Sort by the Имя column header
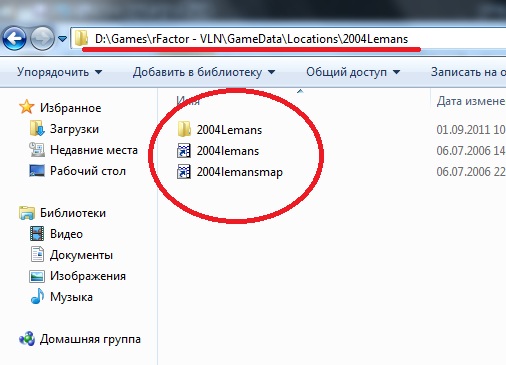 pos(188,101)
